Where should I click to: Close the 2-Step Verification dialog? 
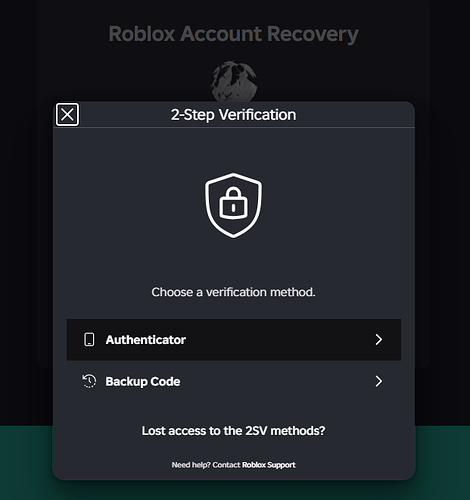[x=67, y=115]
